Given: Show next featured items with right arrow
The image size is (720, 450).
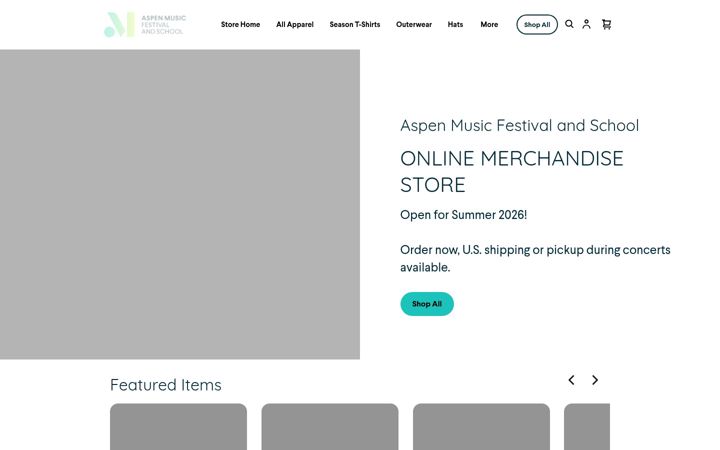Looking at the screenshot, I should pos(595,380).
